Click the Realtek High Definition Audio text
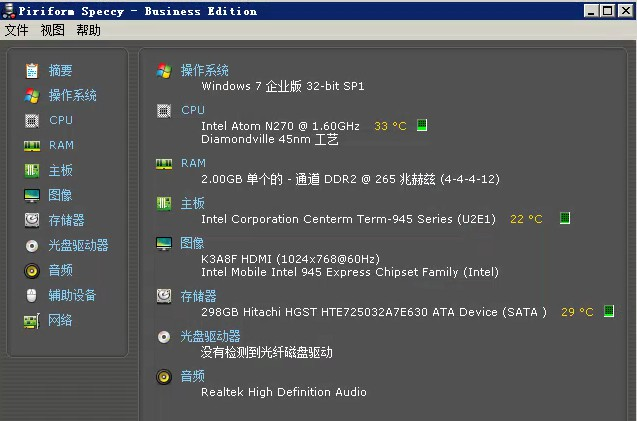Screen dimensions: 637x421 284,392
